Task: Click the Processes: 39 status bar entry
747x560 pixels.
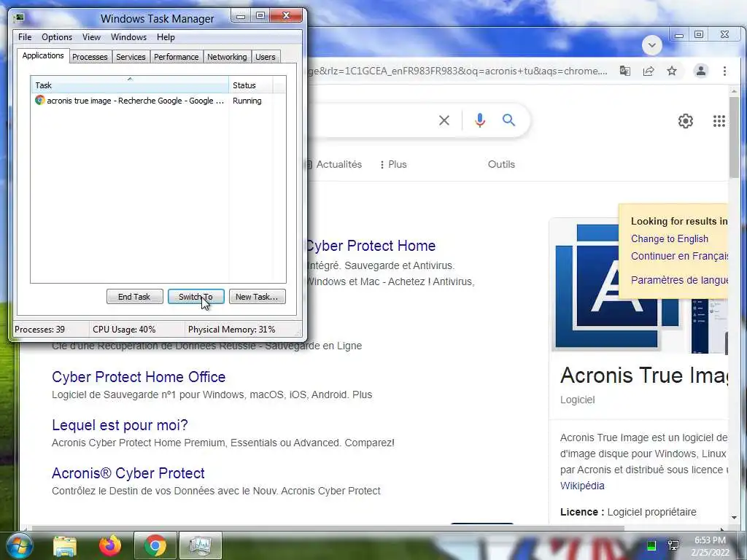Action: (x=40, y=329)
